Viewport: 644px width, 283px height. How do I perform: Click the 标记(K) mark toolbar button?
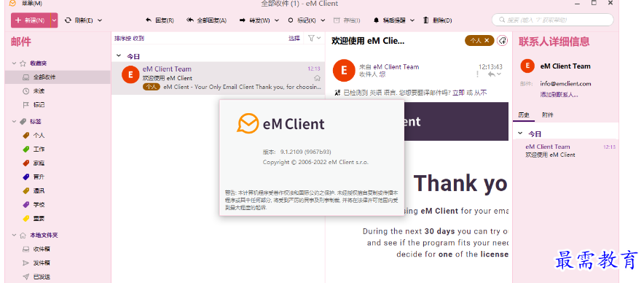point(302,20)
